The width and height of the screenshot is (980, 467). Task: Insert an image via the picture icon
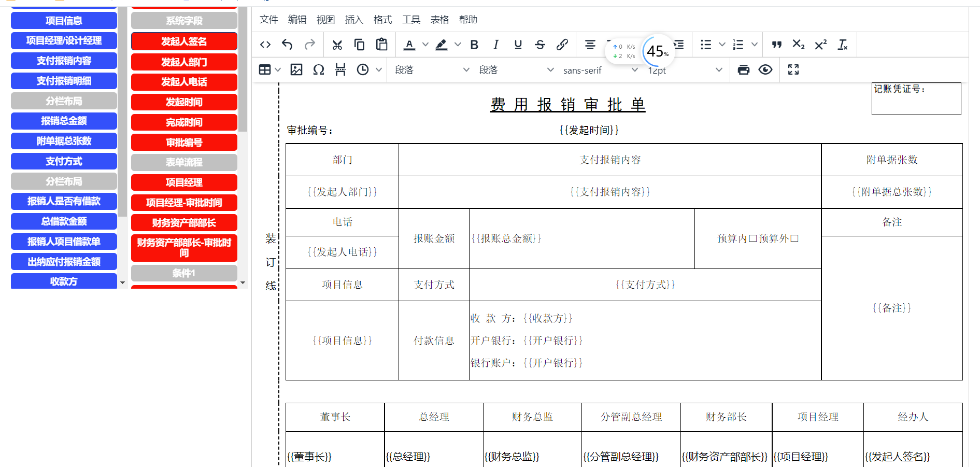coord(296,70)
